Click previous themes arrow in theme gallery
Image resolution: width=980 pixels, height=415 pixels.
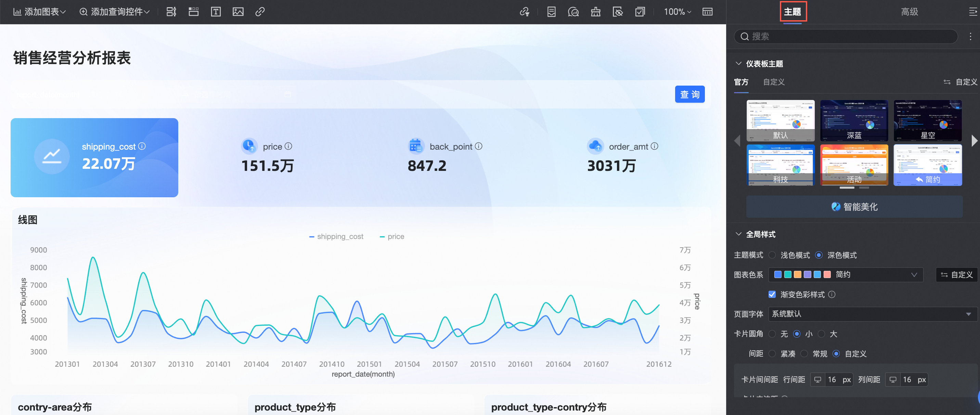point(737,140)
